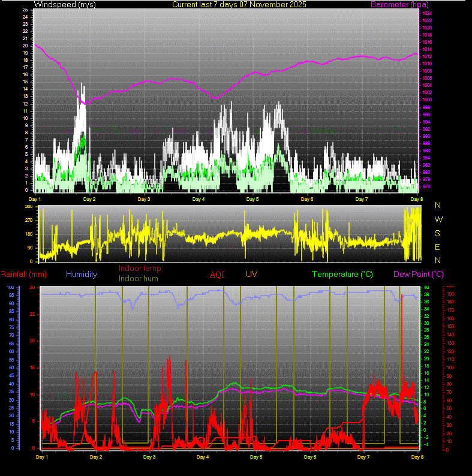This screenshot has width=472, height=476.
Task: Select the AQI legend label
Action: pos(217,275)
